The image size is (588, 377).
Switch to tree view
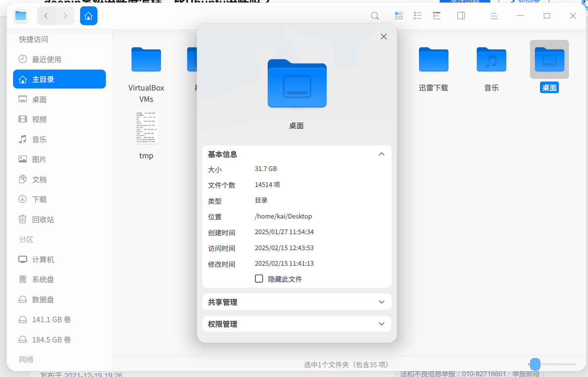pyautogui.click(x=437, y=16)
